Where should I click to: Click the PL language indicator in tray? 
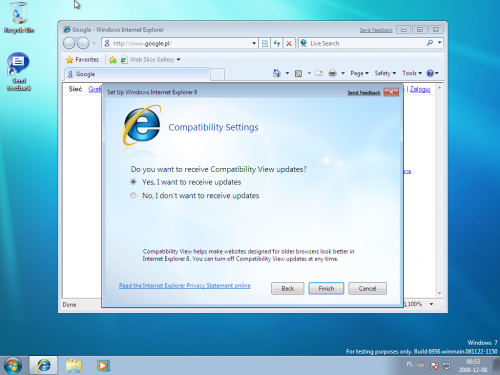(x=410, y=365)
